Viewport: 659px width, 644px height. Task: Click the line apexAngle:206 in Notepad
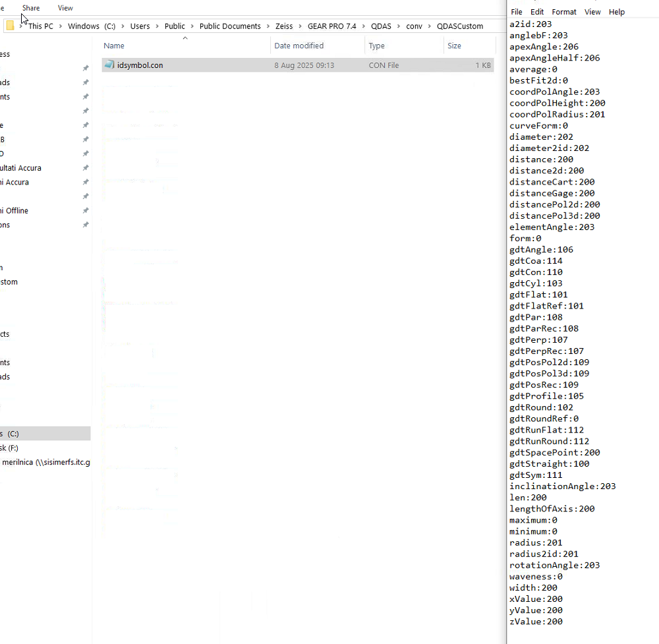(544, 47)
